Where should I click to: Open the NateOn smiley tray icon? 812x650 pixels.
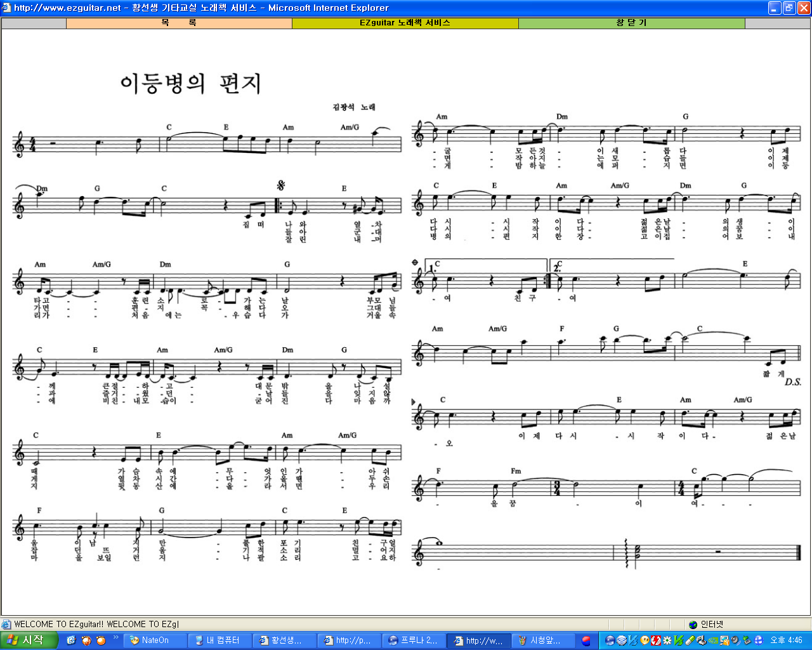point(645,640)
